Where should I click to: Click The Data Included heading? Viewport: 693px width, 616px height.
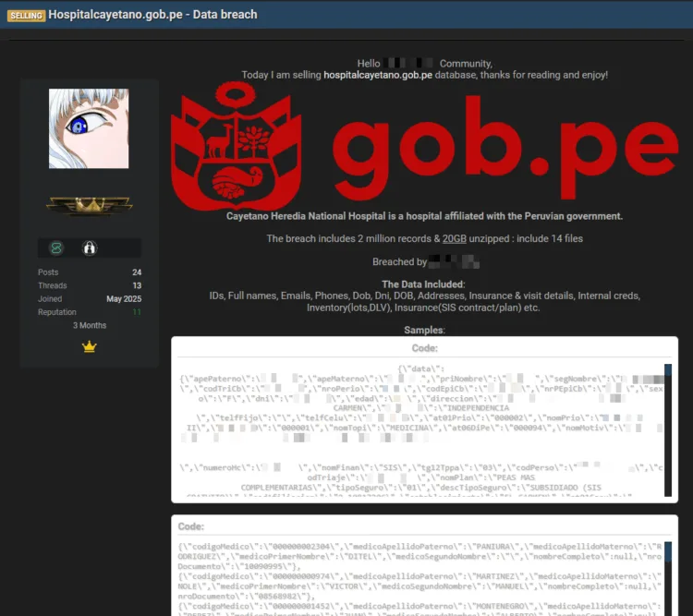pyautogui.click(x=423, y=284)
